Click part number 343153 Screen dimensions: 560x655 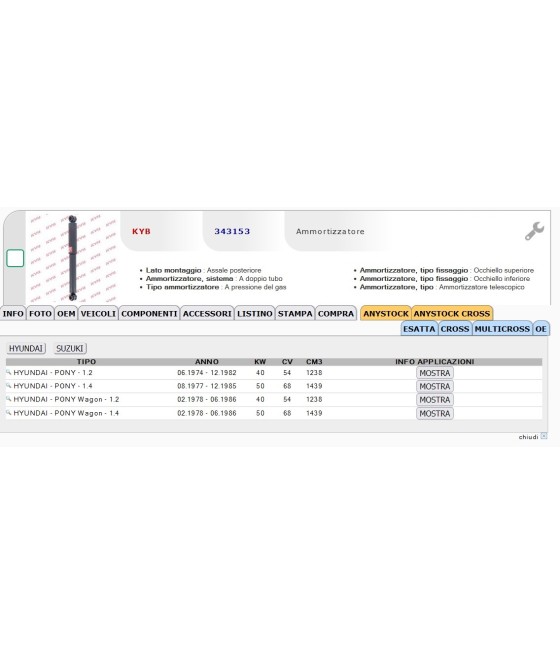click(232, 231)
